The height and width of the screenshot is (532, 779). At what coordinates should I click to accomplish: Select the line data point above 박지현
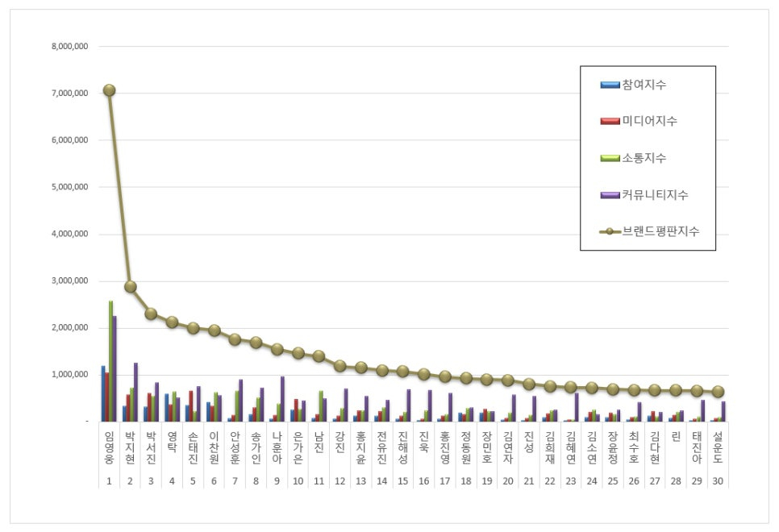[130, 287]
